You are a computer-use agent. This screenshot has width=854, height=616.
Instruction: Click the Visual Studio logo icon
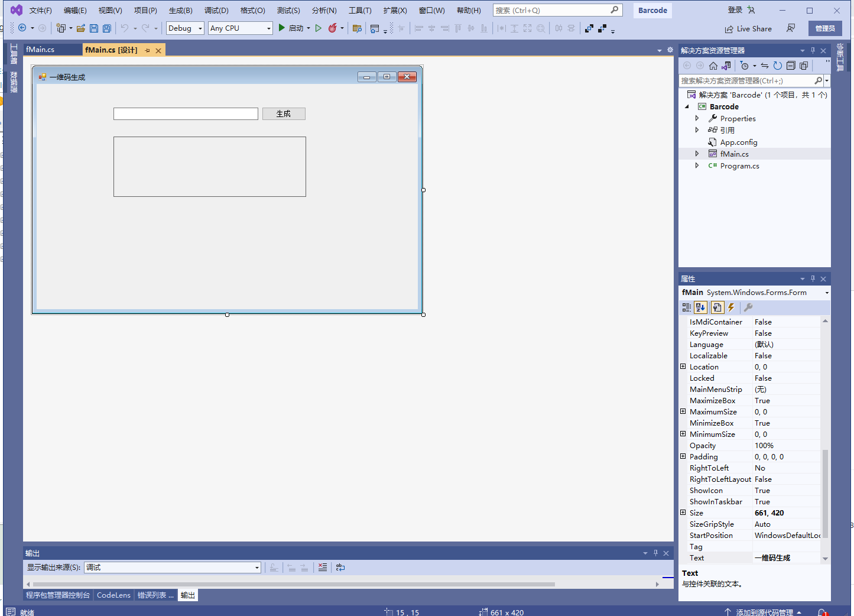17,10
